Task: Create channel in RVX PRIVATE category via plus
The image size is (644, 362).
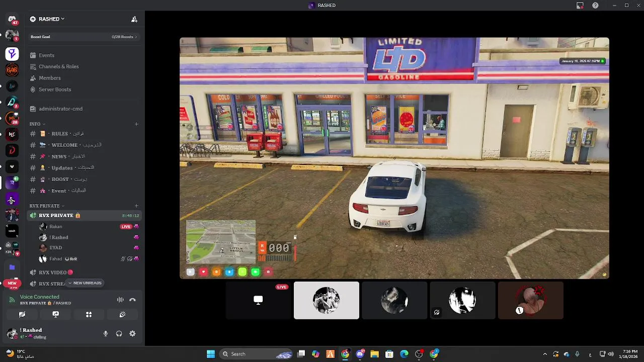Action: 136,206
